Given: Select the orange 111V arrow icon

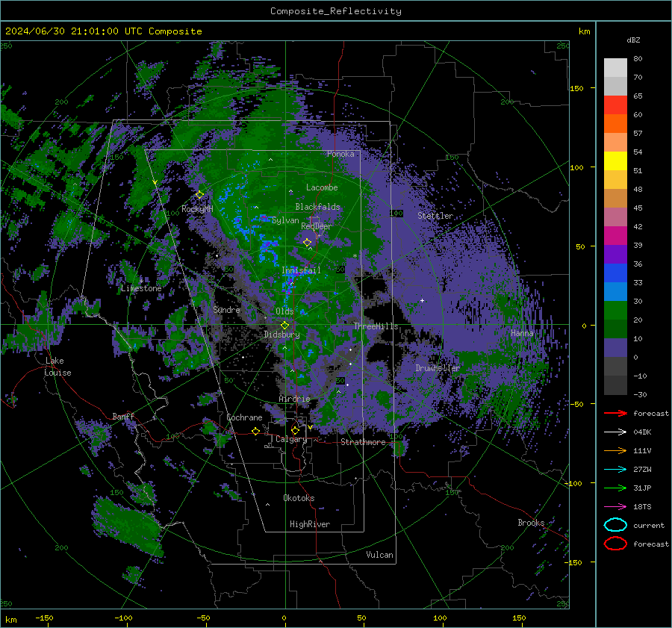Looking at the screenshot, I should pos(615,450).
